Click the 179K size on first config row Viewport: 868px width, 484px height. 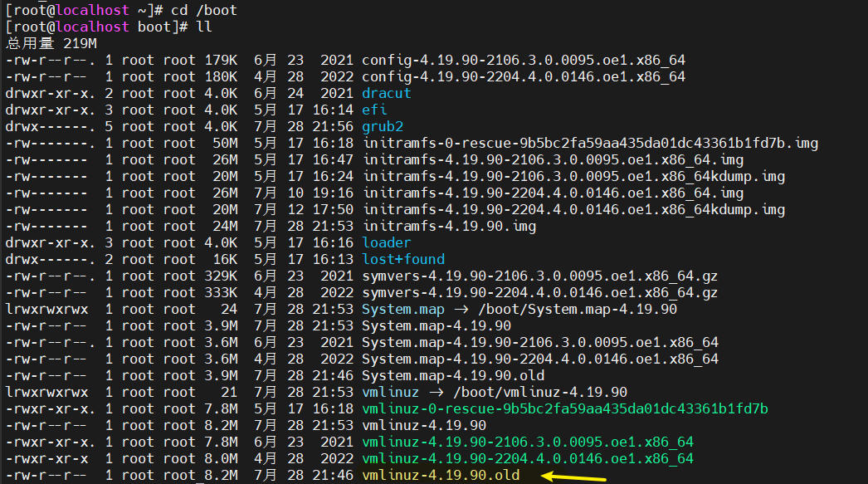click(221, 60)
